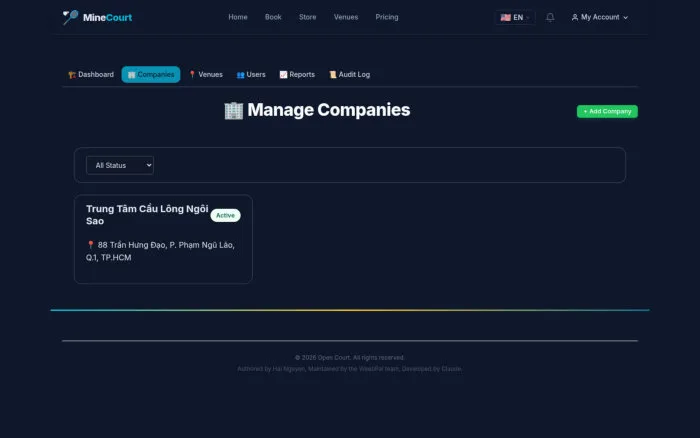This screenshot has height=438, width=700.
Task: Switch to the Venues admin tab
Action: [206, 75]
